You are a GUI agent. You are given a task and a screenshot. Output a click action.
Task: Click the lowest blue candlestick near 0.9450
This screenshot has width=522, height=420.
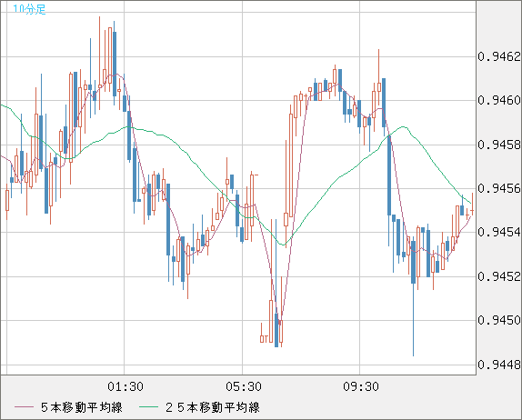[x=276, y=330]
